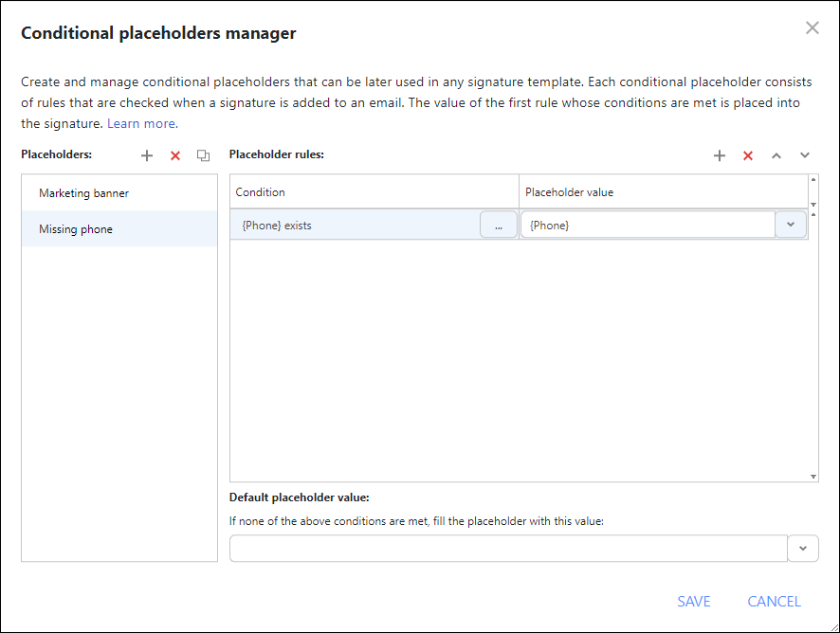Delete the selected placeholder using the red X
The height and width of the screenshot is (633, 840).
coord(174,154)
